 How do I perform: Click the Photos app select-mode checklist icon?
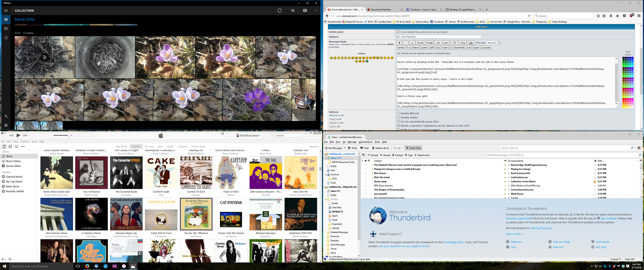[x=292, y=11]
